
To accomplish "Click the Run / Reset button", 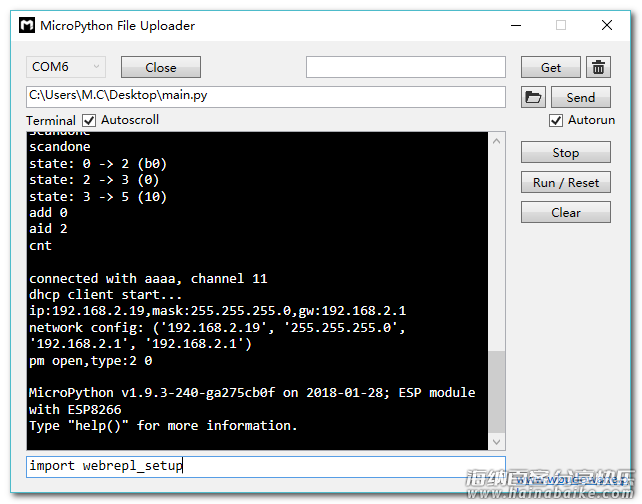I will (x=566, y=182).
